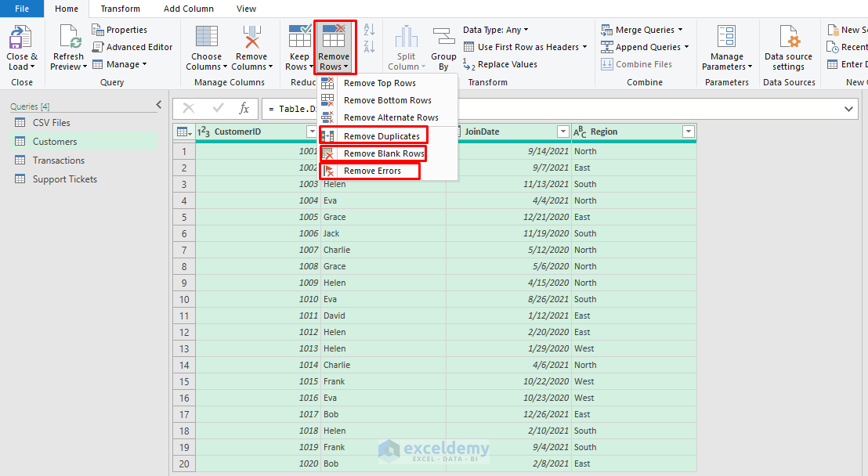Click the JoinDate cell 12/21/2020
Screen dimensions: 868x476
coord(508,217)
